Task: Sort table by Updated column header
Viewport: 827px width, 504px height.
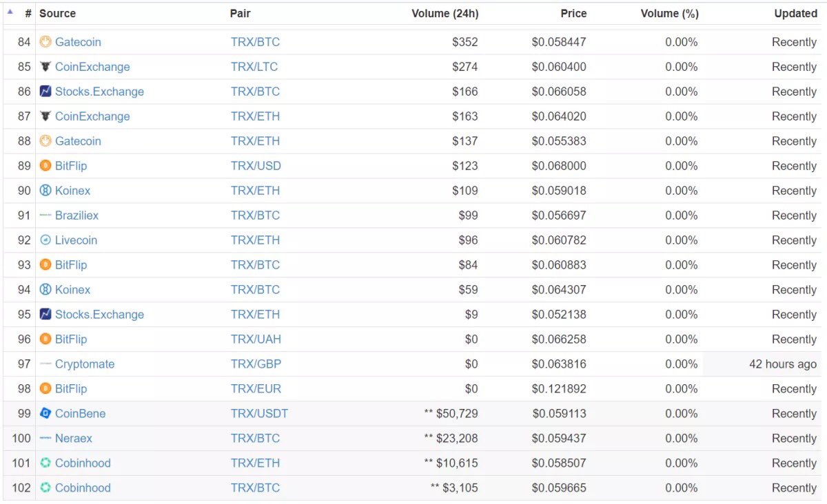Action: coord(795,13)
